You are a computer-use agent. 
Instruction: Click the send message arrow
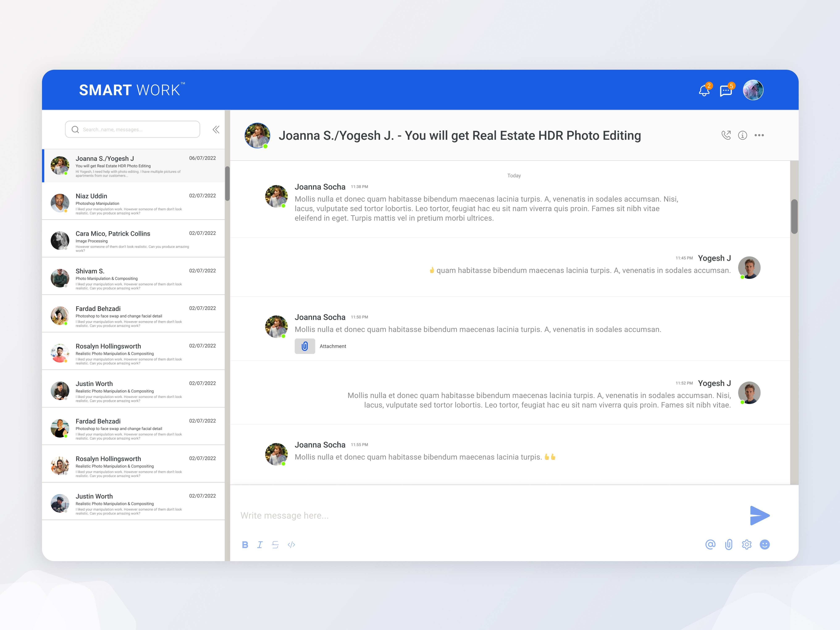point(760,515)
